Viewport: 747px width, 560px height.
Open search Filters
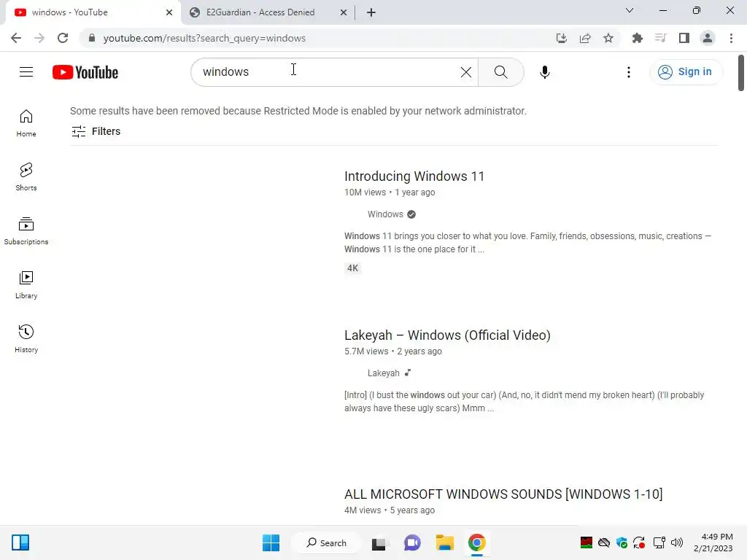[96, 131]
